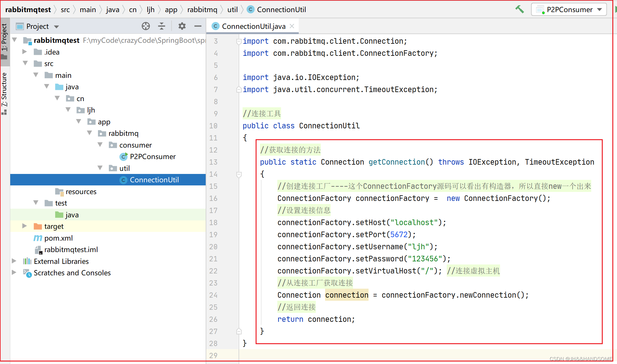The width and height of the screenshot is (617, 364).
Task: Close the ConnectionUtil.java tab
Action: click(292, 26)
